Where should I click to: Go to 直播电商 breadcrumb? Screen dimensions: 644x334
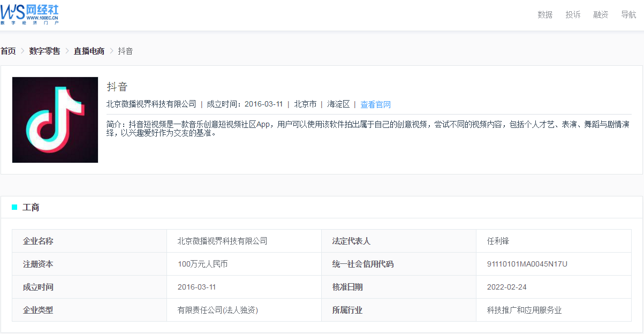pos(89,51)
